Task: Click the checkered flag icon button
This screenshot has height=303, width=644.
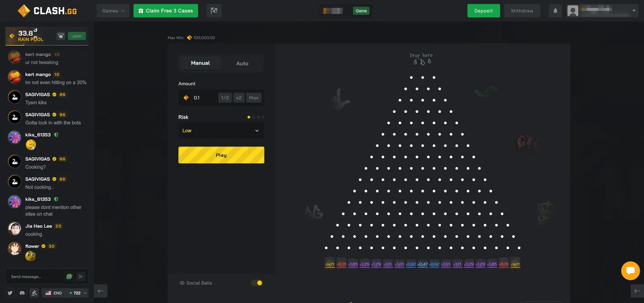Action: click(x=214, y=11)
